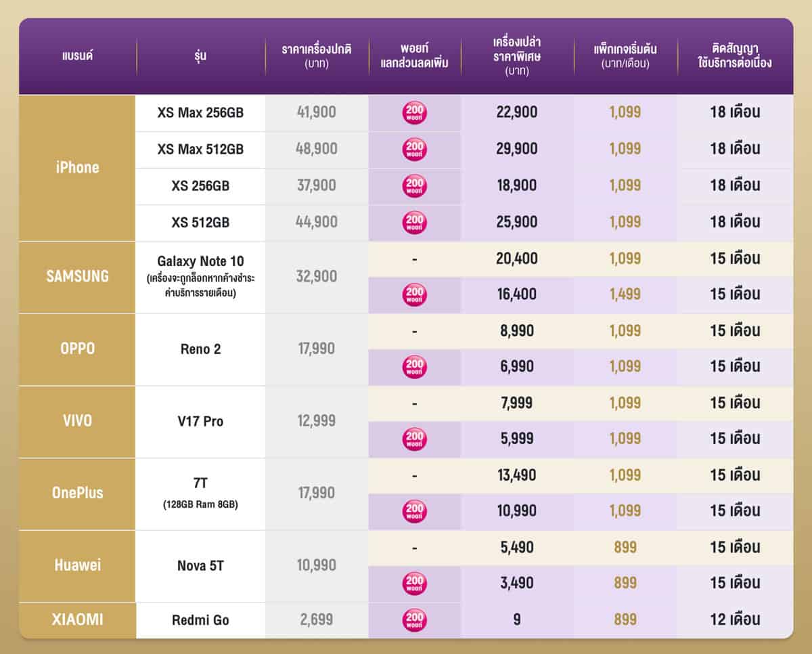Viewport: 812px width, 654px height.
Task: Click the 200 points badge beside price 16,400
Action: pos(415,295)
